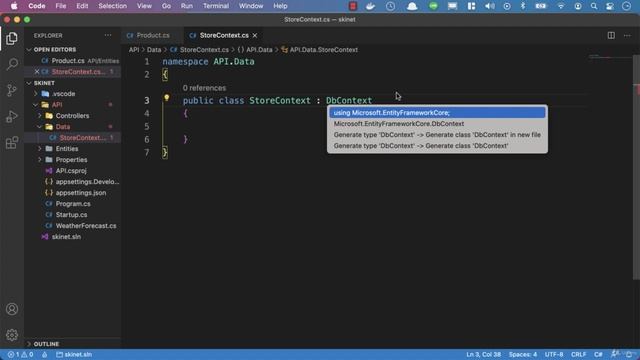The height and width of the screenshot is (360, 640).
Task: Click the flame icon in status bar
Action: 44,354
